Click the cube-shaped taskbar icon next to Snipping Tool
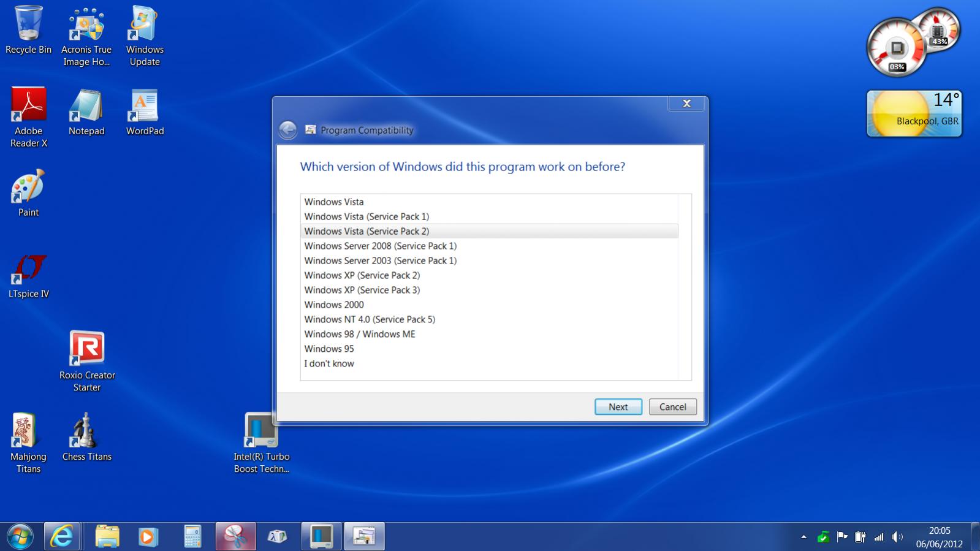This screenshot has width=980, height=551. pos(277,537)
